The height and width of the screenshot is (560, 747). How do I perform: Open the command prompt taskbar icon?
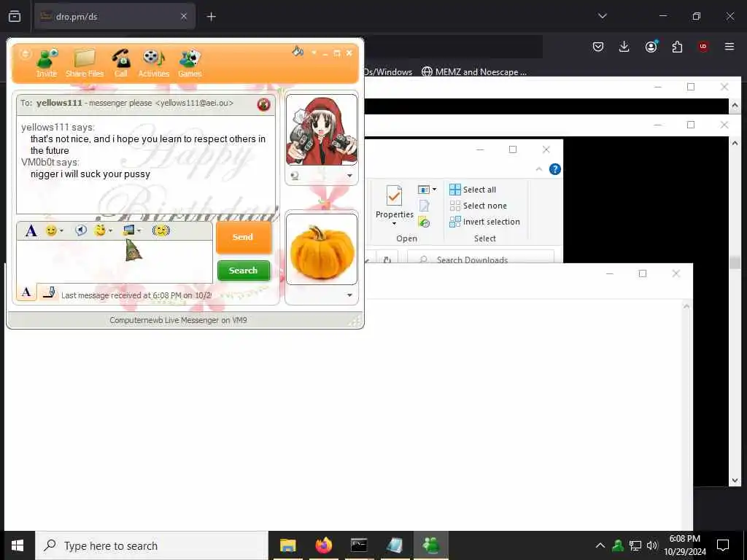click(359, 545)
